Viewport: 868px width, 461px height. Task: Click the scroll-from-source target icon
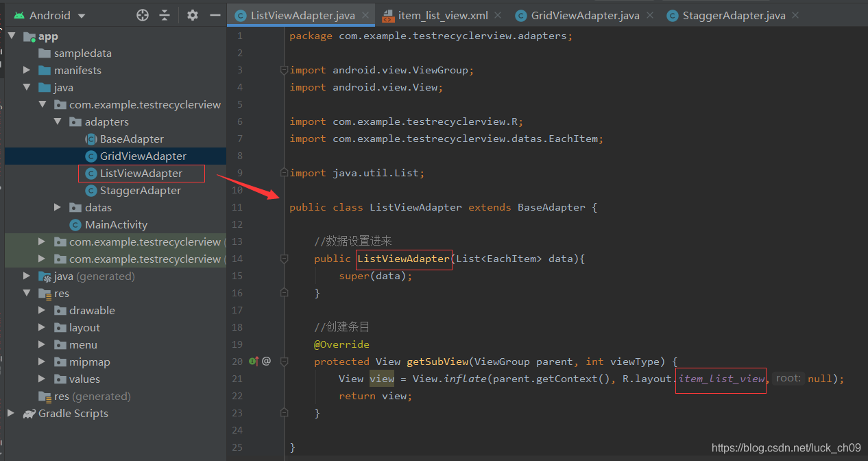[x=143, y=15]
